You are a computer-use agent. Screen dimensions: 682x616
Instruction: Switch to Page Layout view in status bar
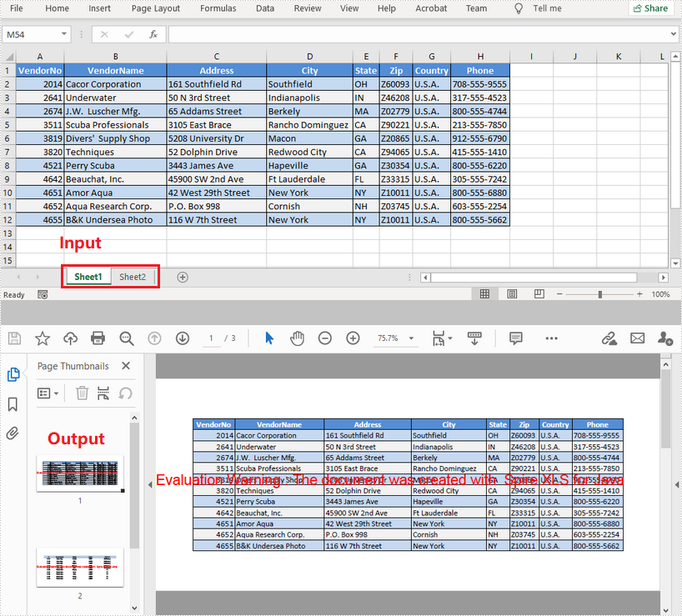pos(511,294)
